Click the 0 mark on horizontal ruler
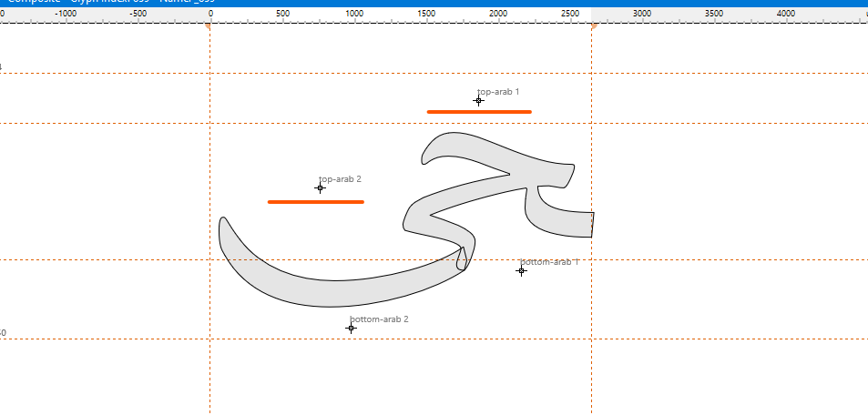Image resolution: width=868 pixels, height=415 pixels. coord(210,15)
